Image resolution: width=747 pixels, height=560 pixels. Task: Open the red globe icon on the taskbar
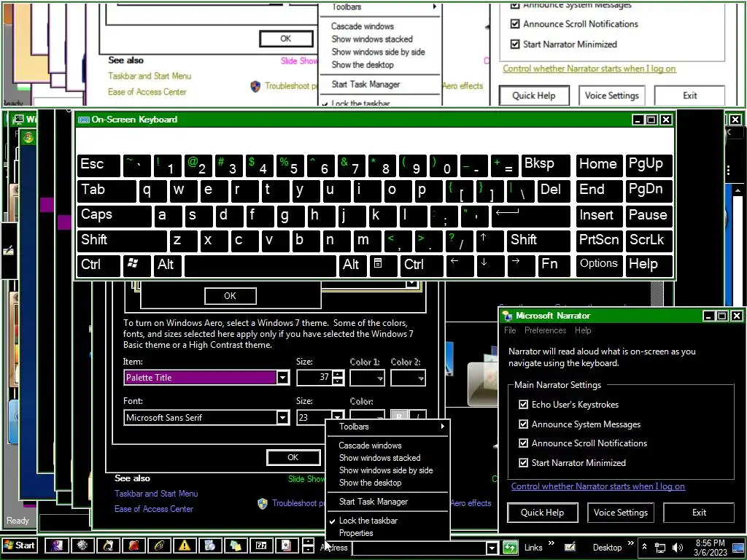133,545
